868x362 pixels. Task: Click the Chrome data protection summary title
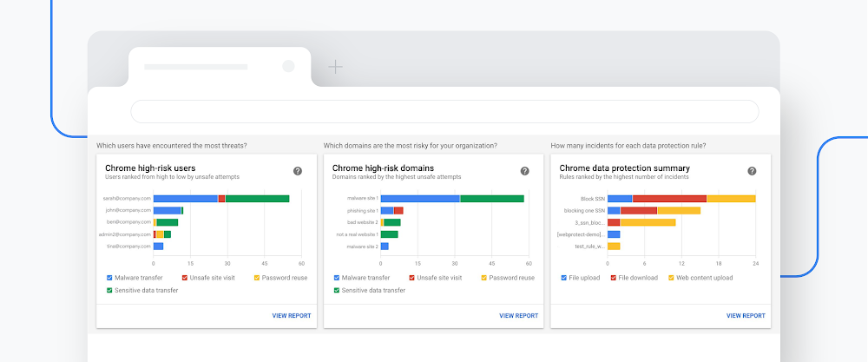click(x=624, y=168)
